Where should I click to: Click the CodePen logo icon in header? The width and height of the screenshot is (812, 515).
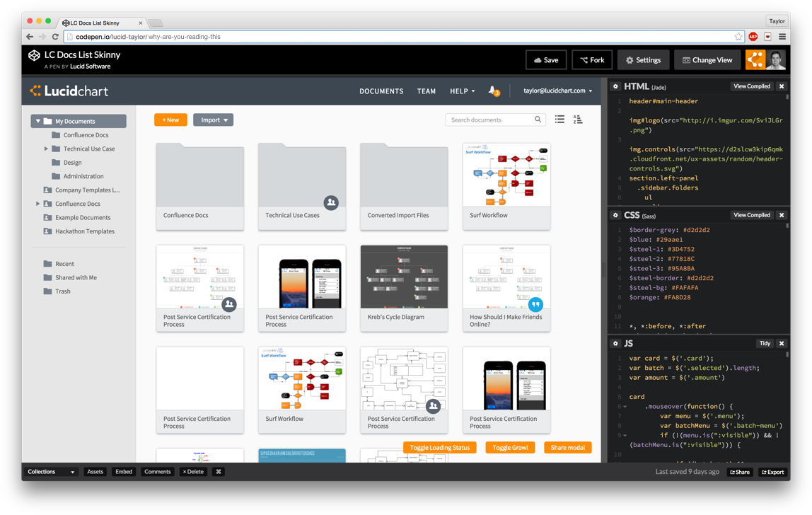point(34,55)
